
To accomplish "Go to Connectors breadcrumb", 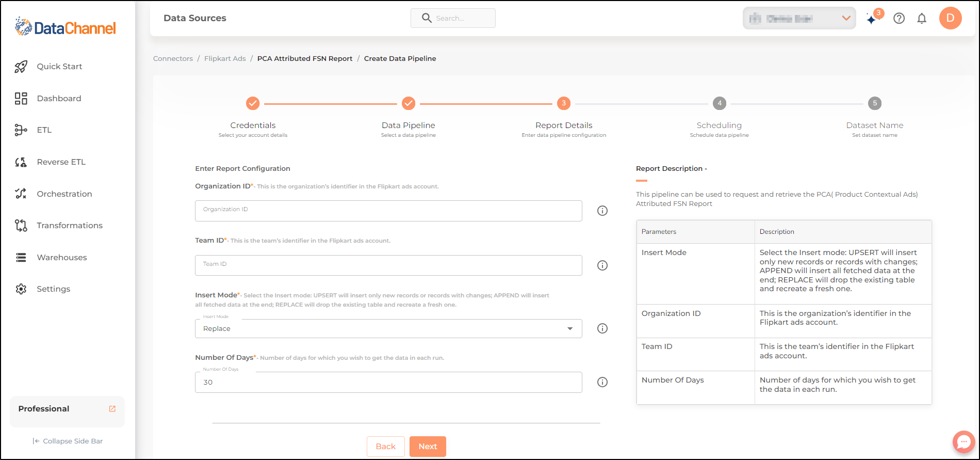I will coord(173,59).
